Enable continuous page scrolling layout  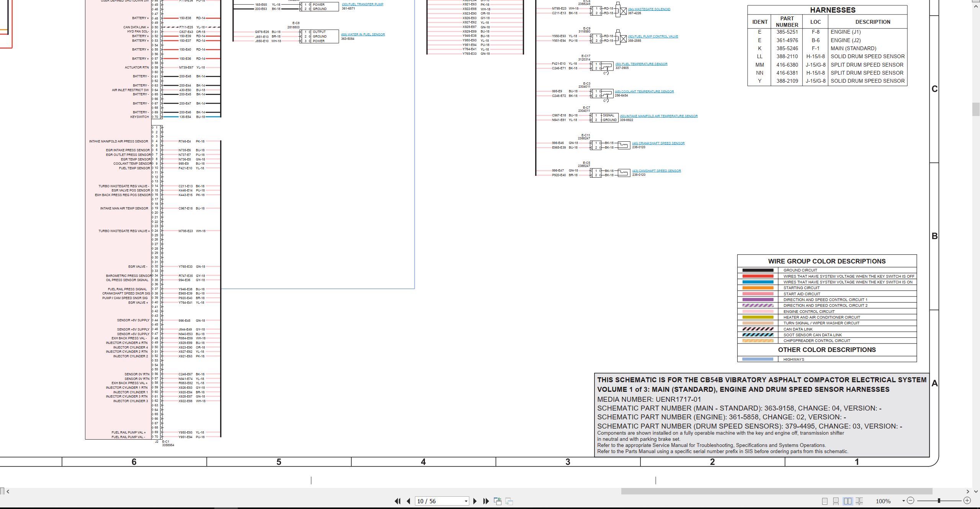pos(836,501)
